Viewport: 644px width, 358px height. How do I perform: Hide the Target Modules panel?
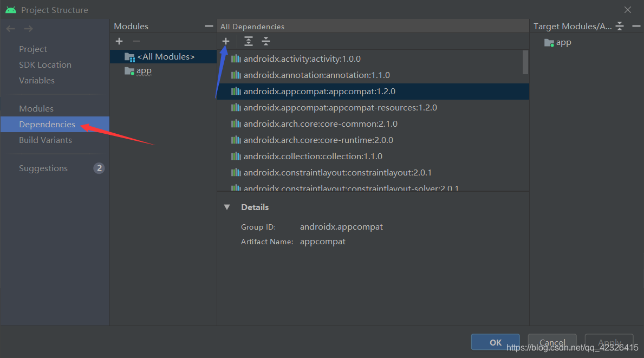[x=636, y=27]
